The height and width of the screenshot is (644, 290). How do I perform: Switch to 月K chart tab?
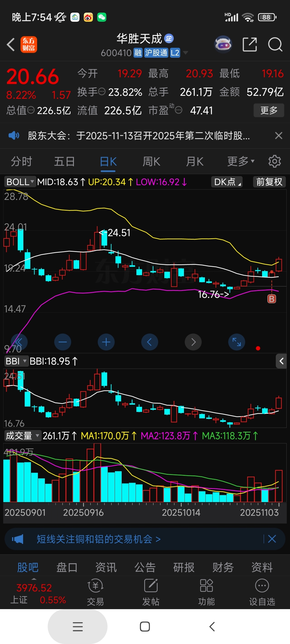[x=195, y=162]
